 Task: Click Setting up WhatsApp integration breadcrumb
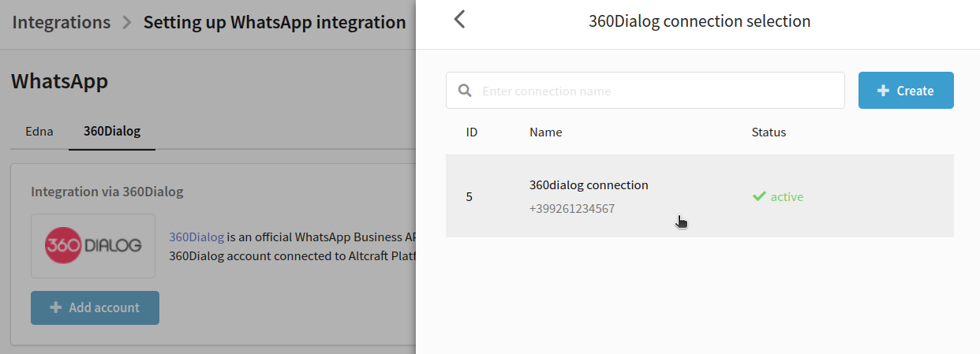tap(275, 22)
